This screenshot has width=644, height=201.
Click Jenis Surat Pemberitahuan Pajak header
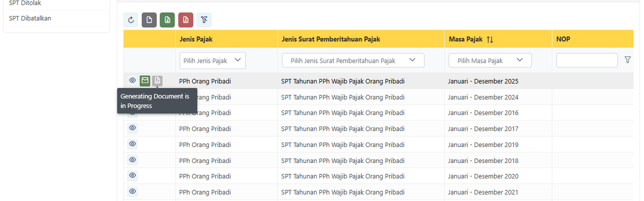[360, 40]
